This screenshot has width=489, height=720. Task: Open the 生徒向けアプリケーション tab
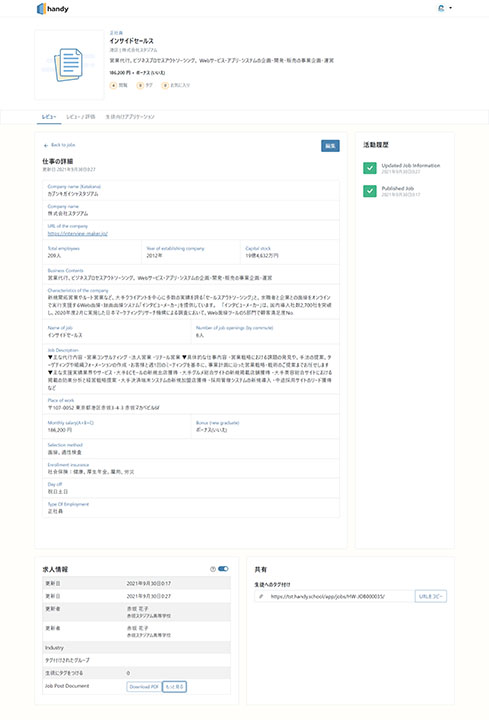click(x=130, y=117)
